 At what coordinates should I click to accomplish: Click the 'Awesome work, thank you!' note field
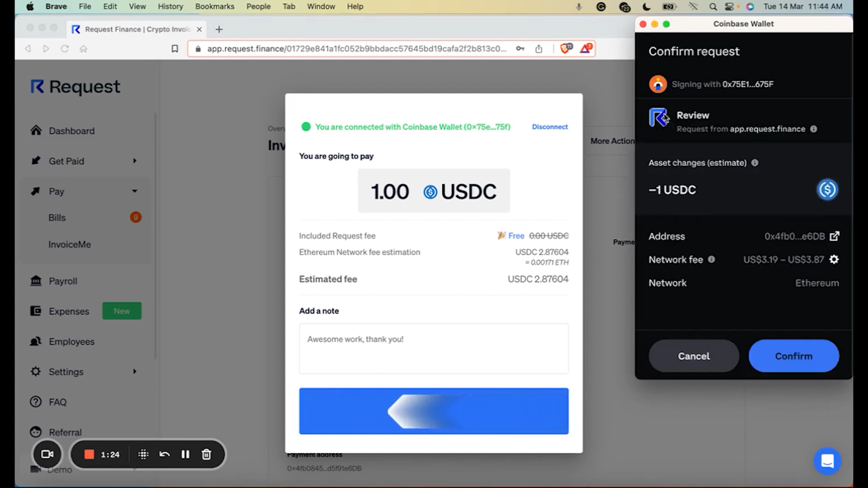433,348
